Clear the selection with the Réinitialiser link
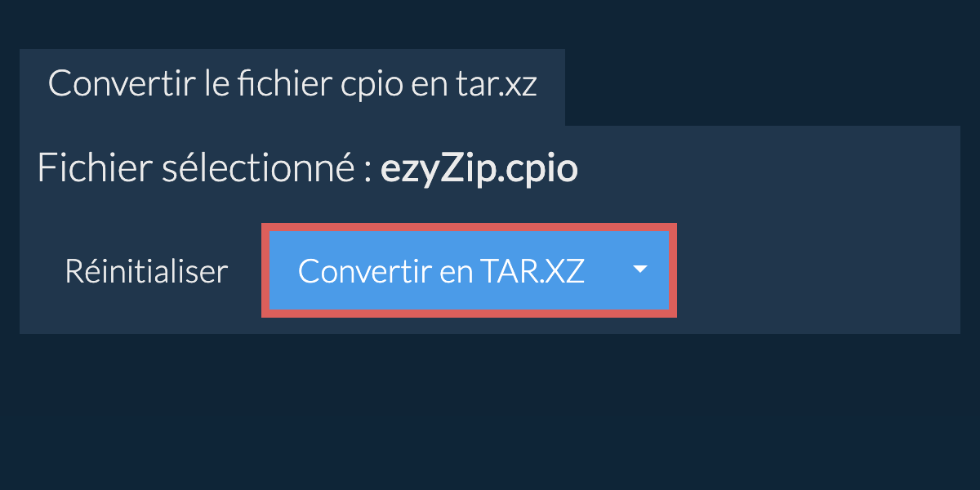 coord(146,271)
